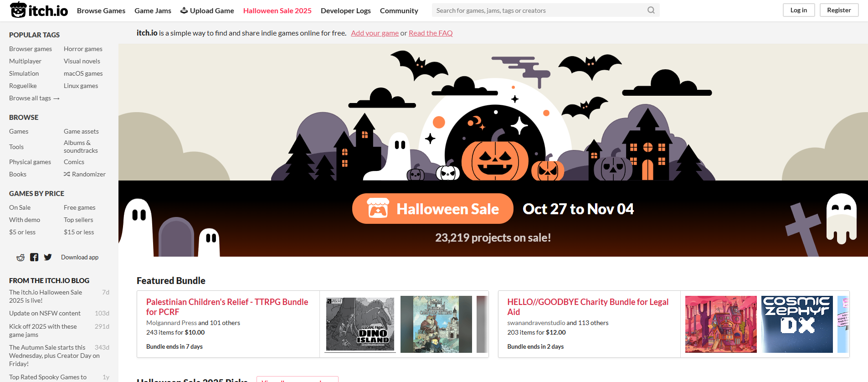This screenshot has height=382, width=868.
Task: Open the Game Jams menu item
Action: click(x=153, y=10)
